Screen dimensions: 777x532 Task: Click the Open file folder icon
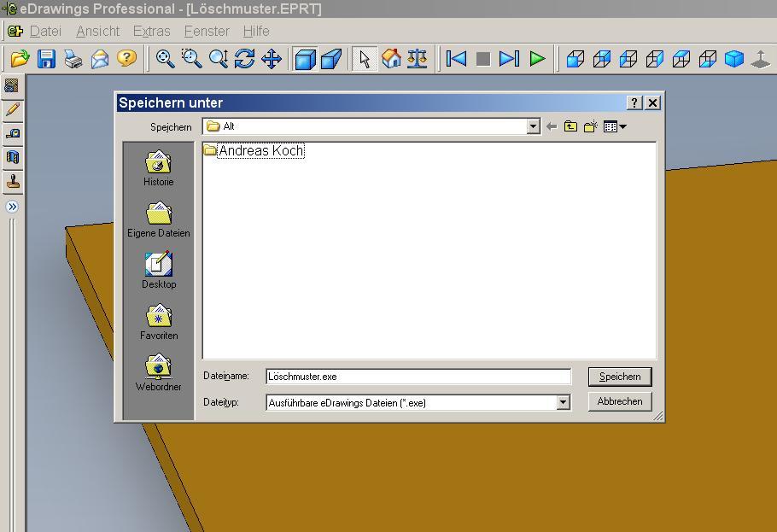pos(20,59)
